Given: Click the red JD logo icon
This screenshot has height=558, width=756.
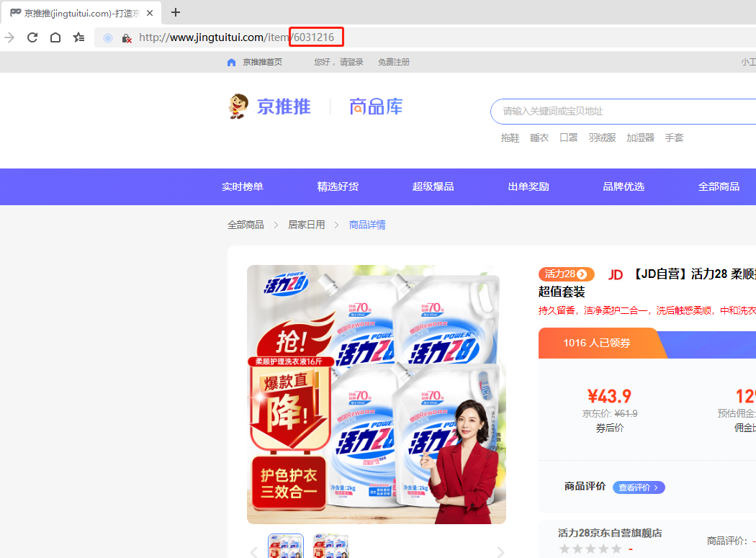Looking at the screenshot, I should 615,275.
